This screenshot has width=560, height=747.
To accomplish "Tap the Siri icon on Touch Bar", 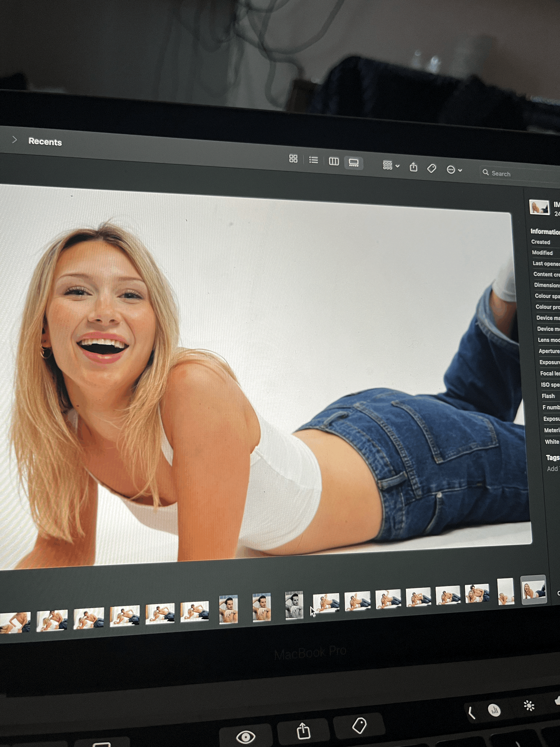I will [494, 710].
